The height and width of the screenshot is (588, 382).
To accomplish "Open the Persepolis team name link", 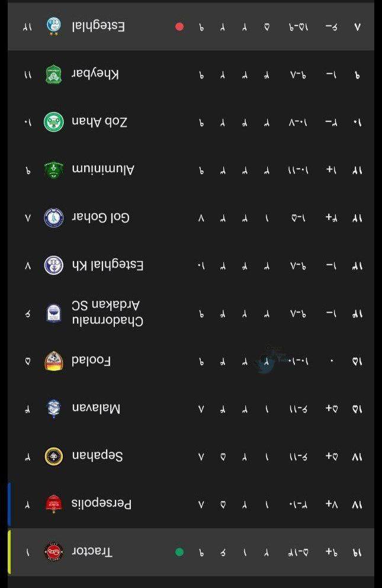I will pyautogui.click(x=101, y=504).
